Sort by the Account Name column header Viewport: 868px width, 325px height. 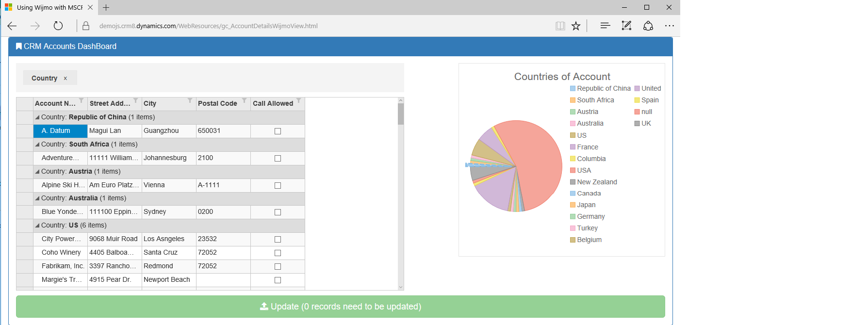point(55,103)
